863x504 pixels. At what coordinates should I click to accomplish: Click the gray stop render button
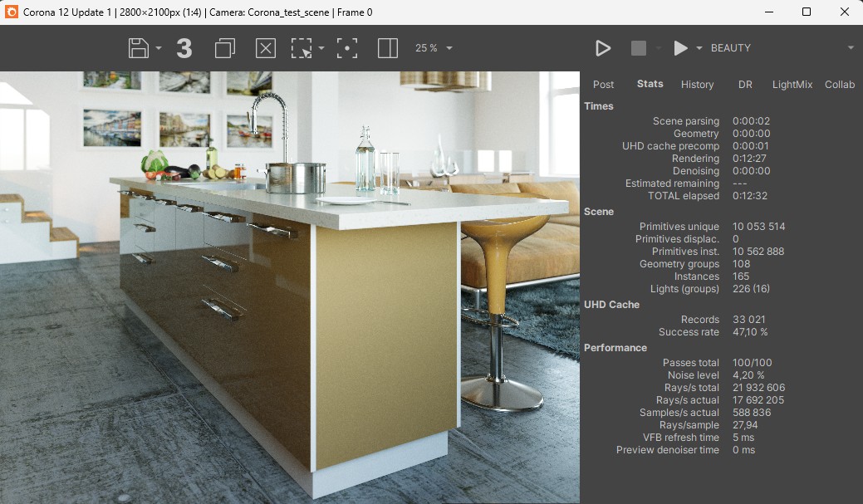click(639, 48)
